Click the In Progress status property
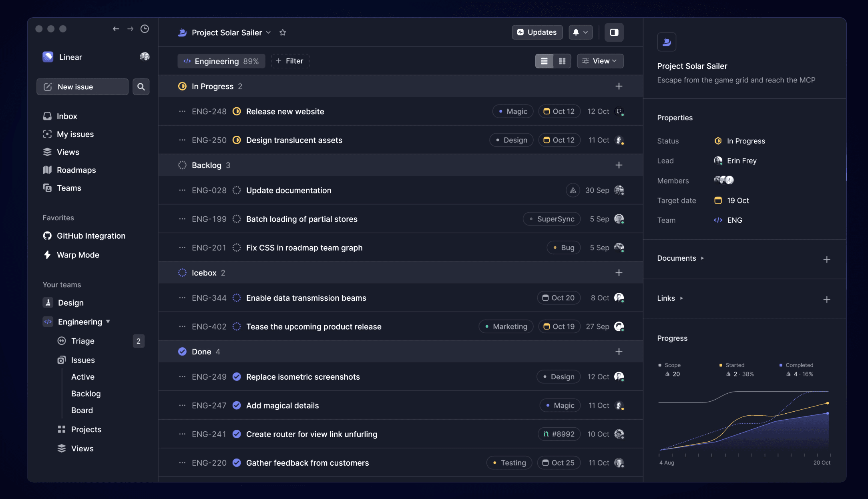Viewport: 868px width, 499px height. [x=745, y=141]
